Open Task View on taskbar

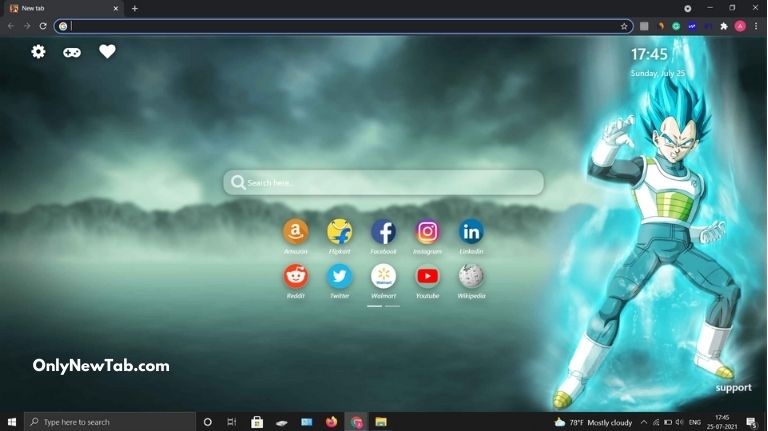[x=232, y=422]
